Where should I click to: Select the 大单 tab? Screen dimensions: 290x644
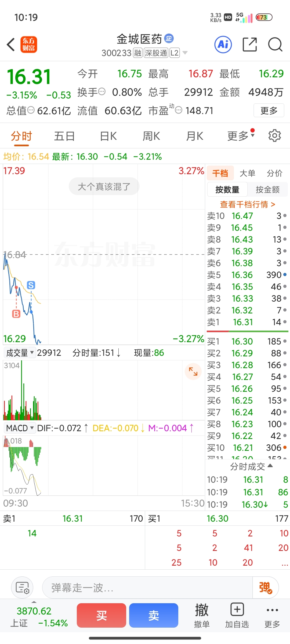click(x=247, y=173)
